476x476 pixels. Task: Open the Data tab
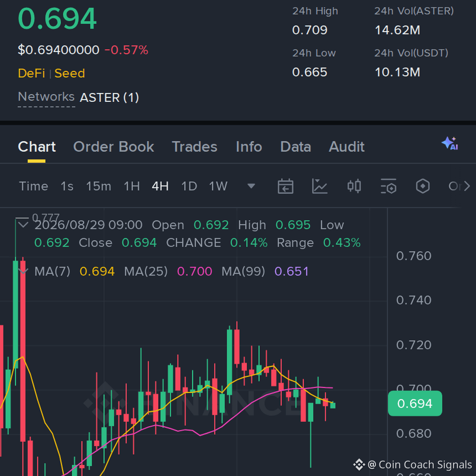[296, 147]
